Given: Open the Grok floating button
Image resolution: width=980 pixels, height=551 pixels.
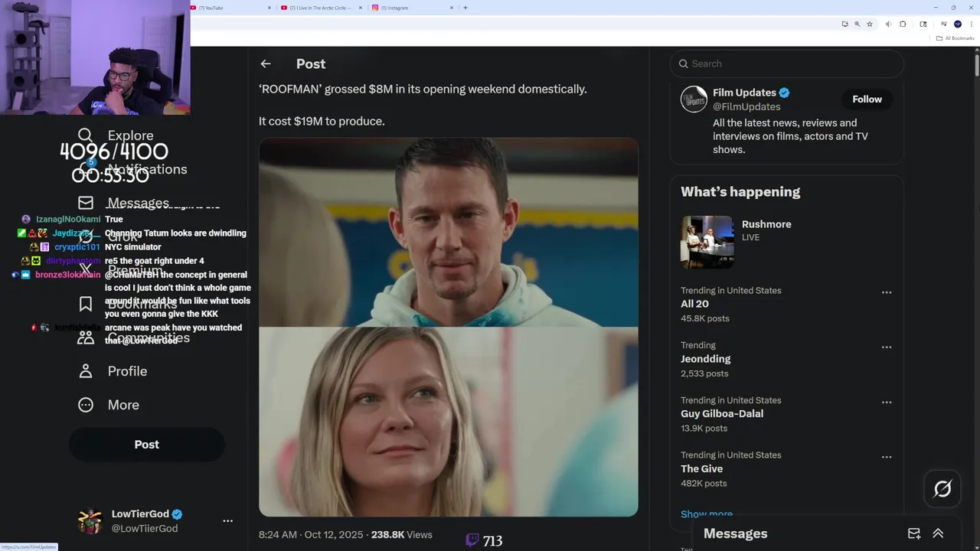Looking at the screenshot, I should [942, 489].
